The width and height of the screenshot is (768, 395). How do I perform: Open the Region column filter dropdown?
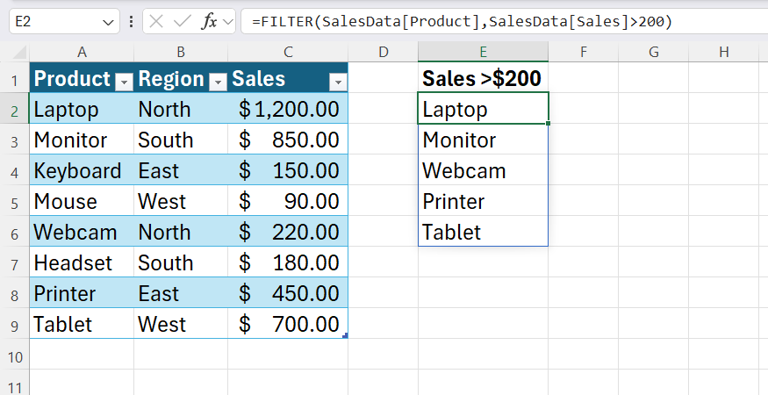218,83
